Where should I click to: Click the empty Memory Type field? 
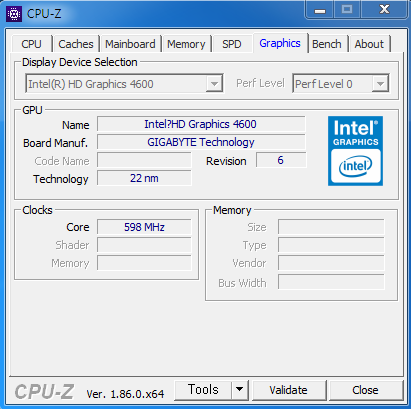(x=331, y=245)
